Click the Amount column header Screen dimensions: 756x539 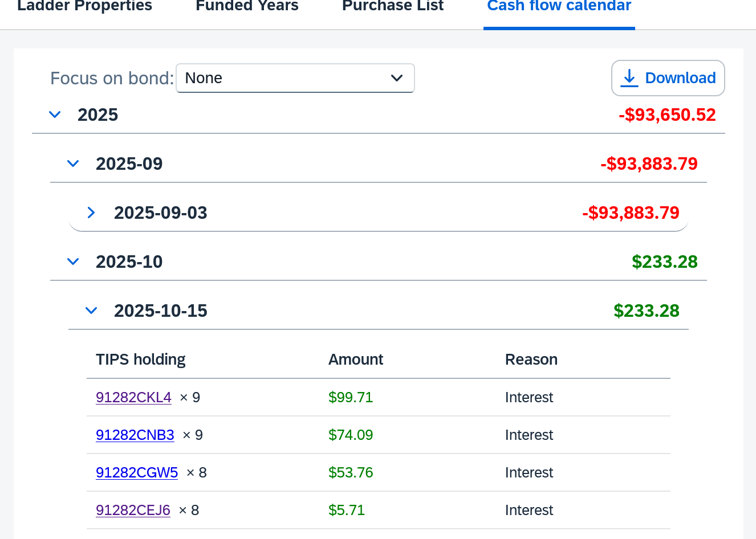tap(356, 360)
